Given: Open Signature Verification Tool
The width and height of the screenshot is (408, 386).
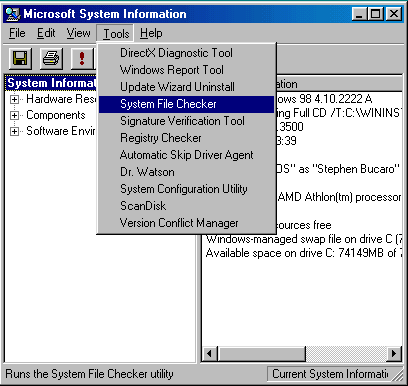Looking at the screenshot, I should point(187,121).
